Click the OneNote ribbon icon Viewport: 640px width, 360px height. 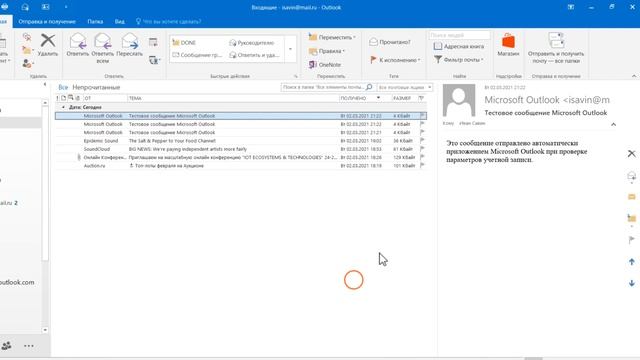(313, 64)
